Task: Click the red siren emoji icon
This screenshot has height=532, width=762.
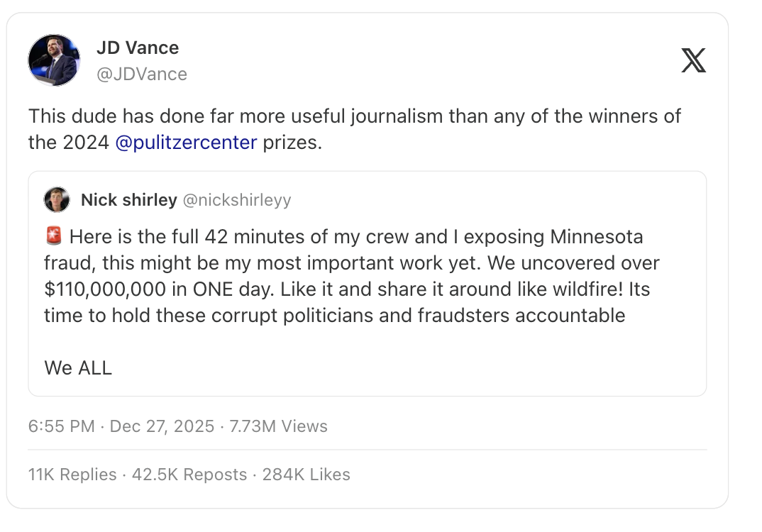Action: click(53, 235)
